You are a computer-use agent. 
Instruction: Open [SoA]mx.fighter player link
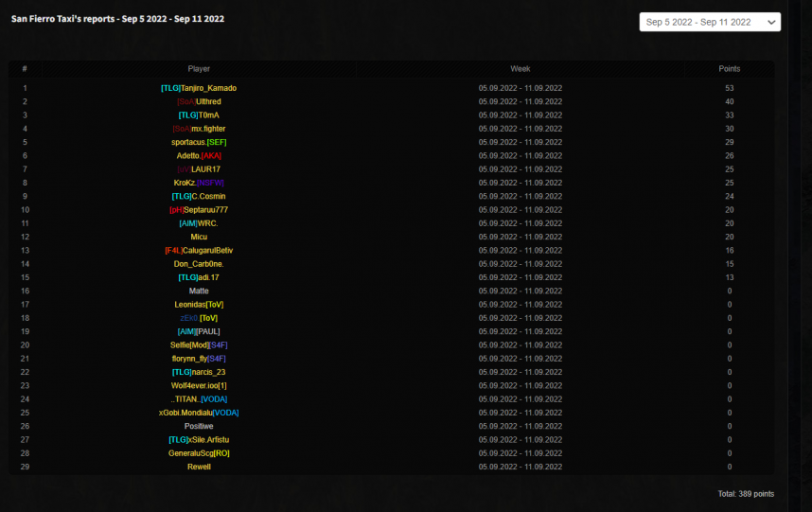tap(199, 129)
